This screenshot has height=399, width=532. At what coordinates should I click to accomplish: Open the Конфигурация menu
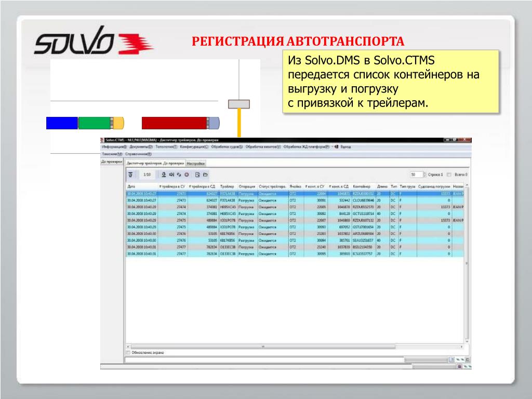[194, 147]
